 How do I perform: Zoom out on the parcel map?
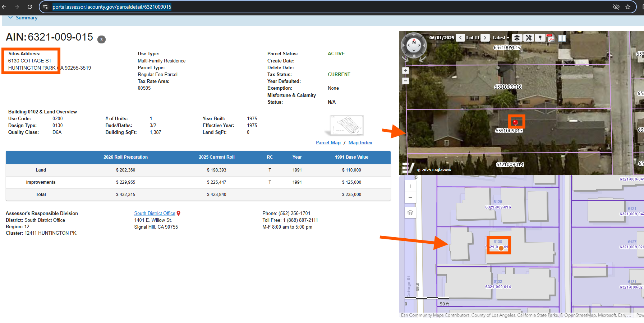coord(410,198)
